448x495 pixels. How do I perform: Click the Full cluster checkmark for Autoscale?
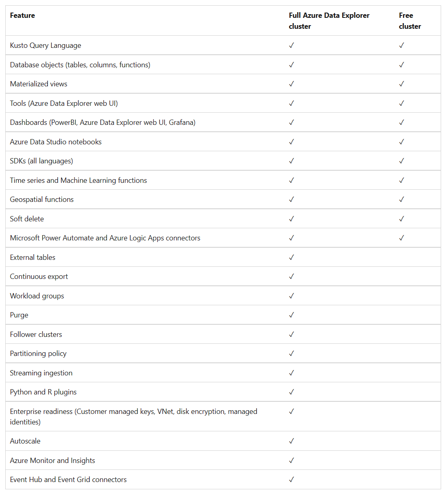[292, 441]
